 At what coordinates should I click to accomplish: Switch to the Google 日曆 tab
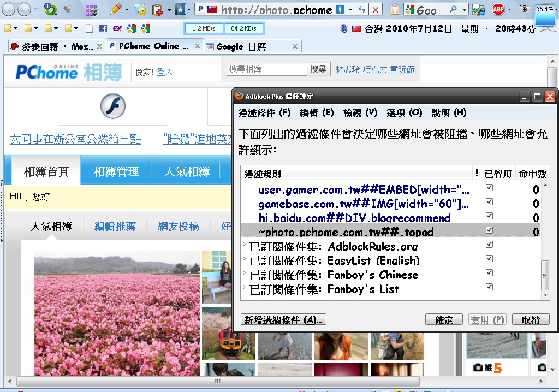252,47
